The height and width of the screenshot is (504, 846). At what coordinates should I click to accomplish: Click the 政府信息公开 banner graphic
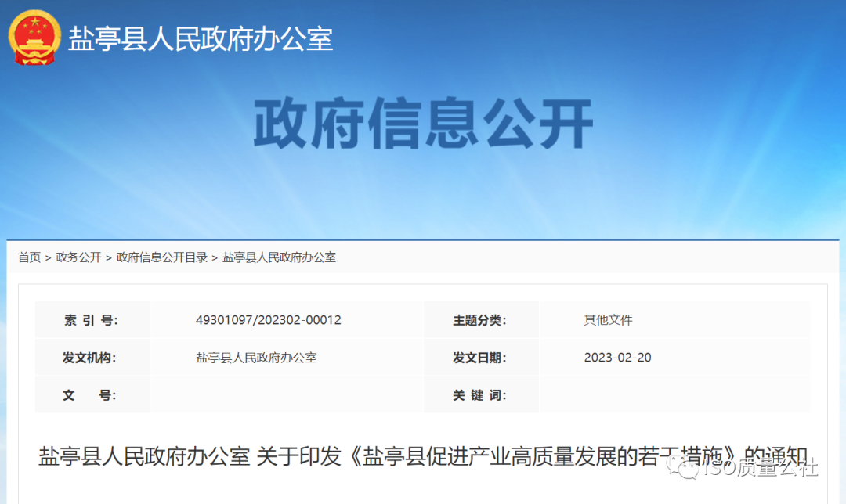pos(423,121)
